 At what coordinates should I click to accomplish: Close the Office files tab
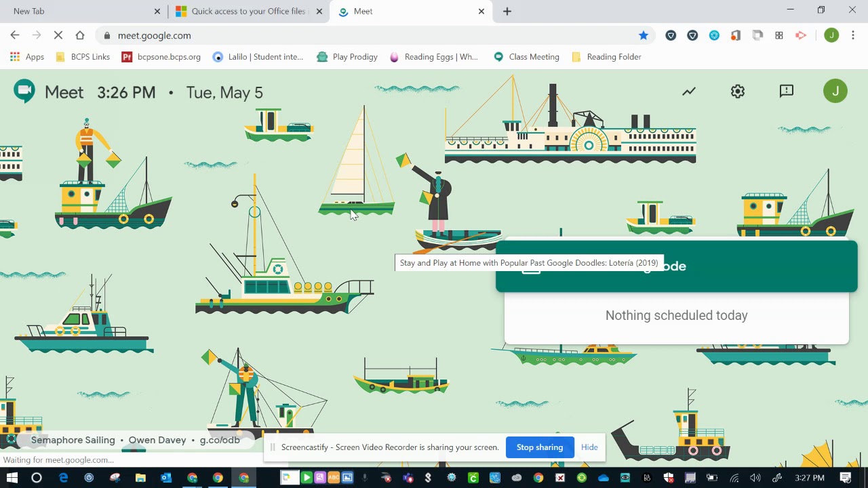tap(319, 12)
